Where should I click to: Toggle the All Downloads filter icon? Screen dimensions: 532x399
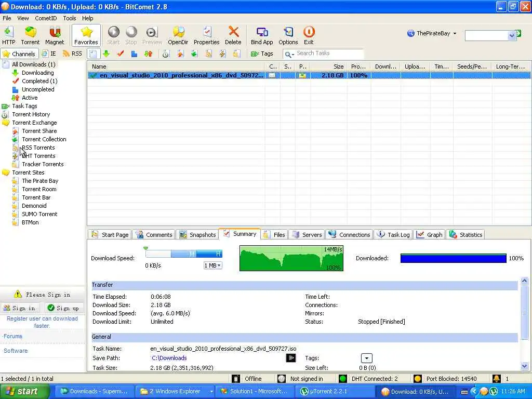(x=94, y=54)
